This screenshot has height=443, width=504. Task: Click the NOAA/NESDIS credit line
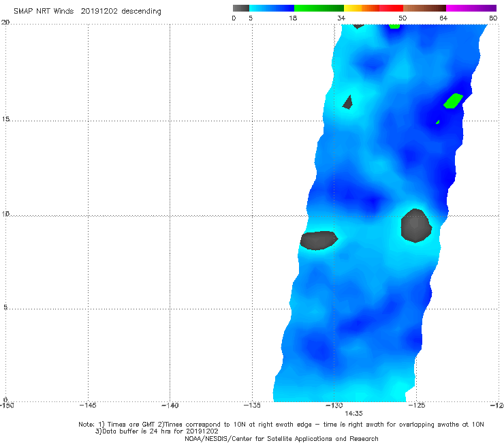[281, 438]
